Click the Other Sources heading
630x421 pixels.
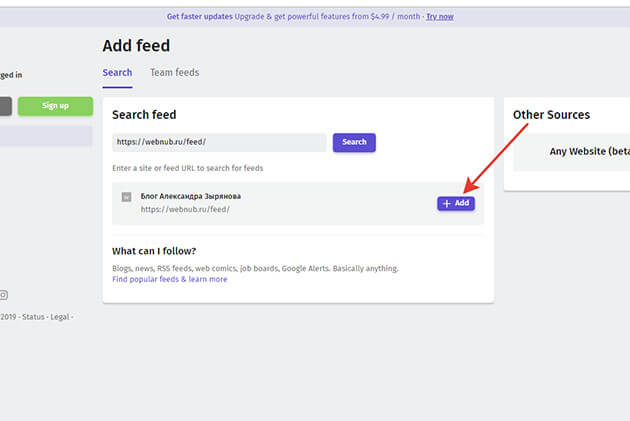coord(551,115)
